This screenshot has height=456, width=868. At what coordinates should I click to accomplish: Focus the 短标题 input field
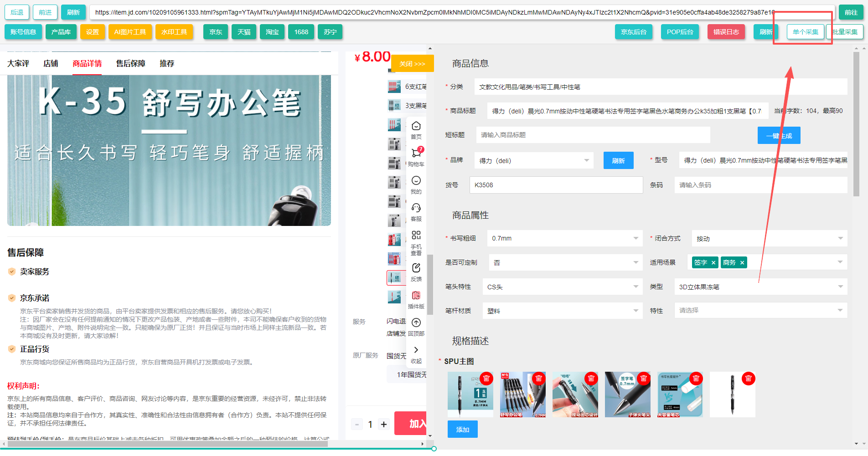pos(593,135)
